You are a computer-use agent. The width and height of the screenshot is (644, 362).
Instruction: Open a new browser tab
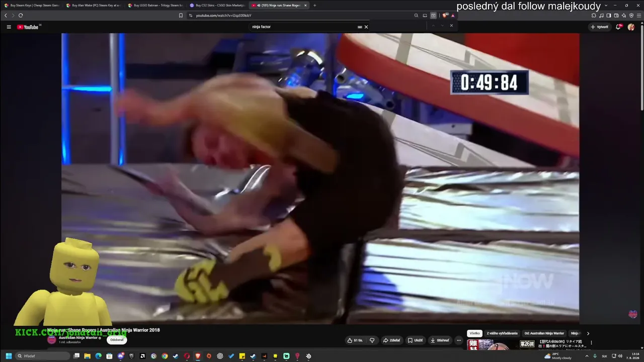[315, 6]
